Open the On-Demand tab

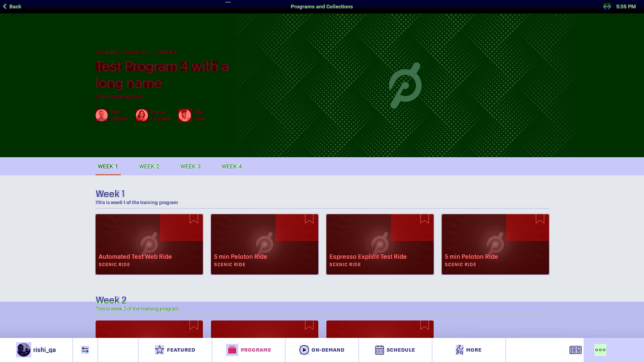[x=322, y=350]
